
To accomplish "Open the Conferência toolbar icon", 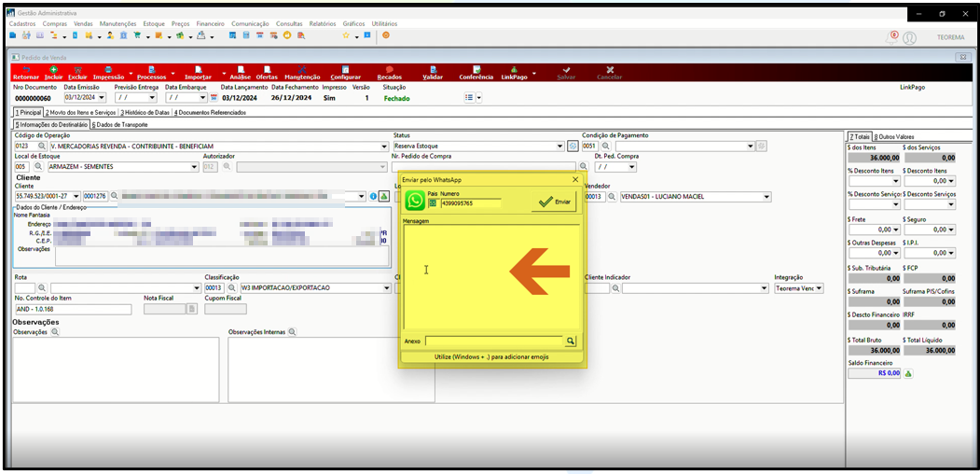I will [476, 69].
